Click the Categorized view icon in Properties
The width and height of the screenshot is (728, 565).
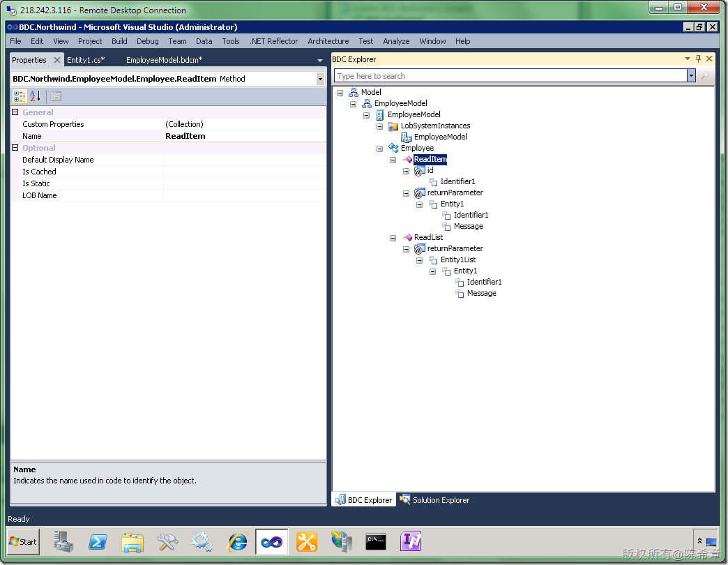[x=20, y=96]
